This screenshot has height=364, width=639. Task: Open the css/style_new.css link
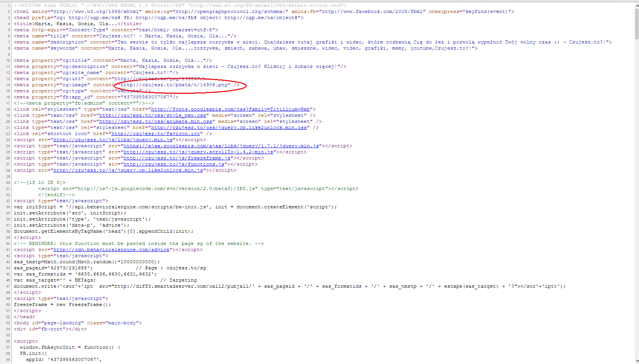coord(153,115)
